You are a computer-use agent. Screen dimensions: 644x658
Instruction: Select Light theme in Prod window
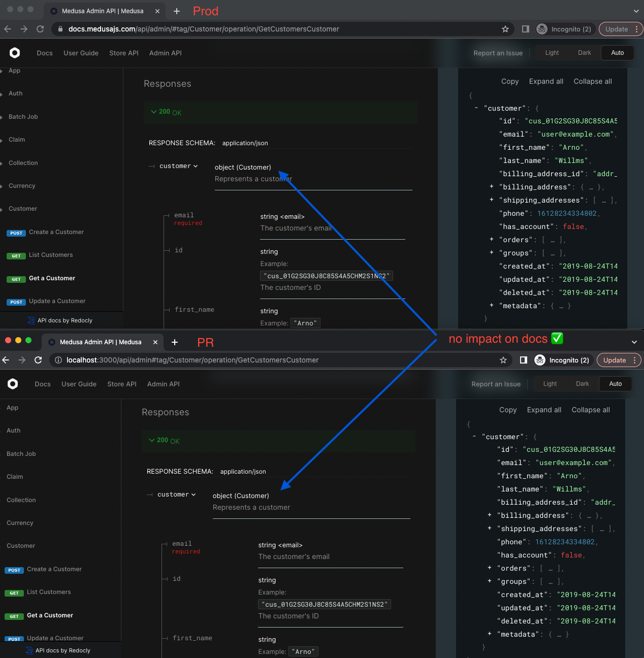[552, 53]
